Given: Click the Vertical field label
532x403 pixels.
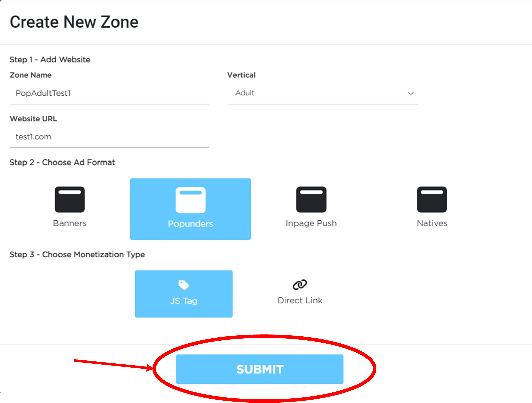Looking at the screenshot, I should pyautogui.click(x=242, y=75).
